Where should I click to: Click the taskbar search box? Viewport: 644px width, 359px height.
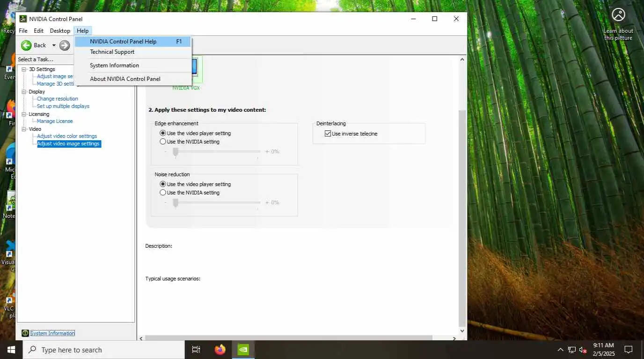coord(103,350)
